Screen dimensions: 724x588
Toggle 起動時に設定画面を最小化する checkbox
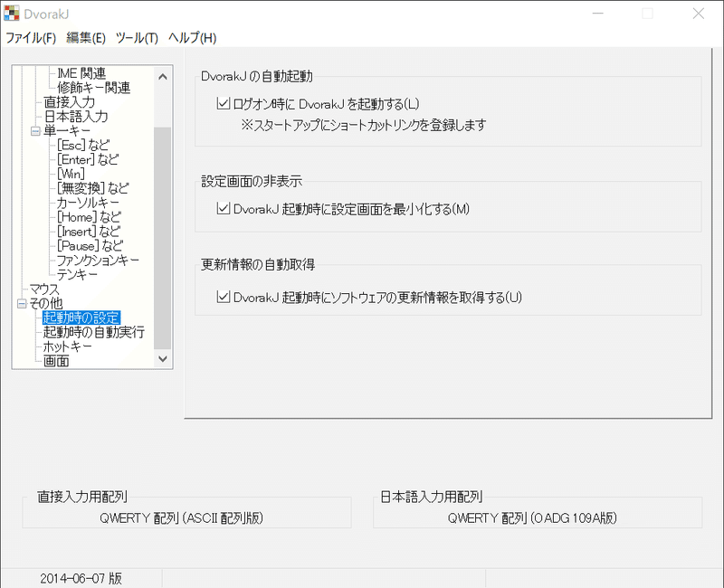223,209
